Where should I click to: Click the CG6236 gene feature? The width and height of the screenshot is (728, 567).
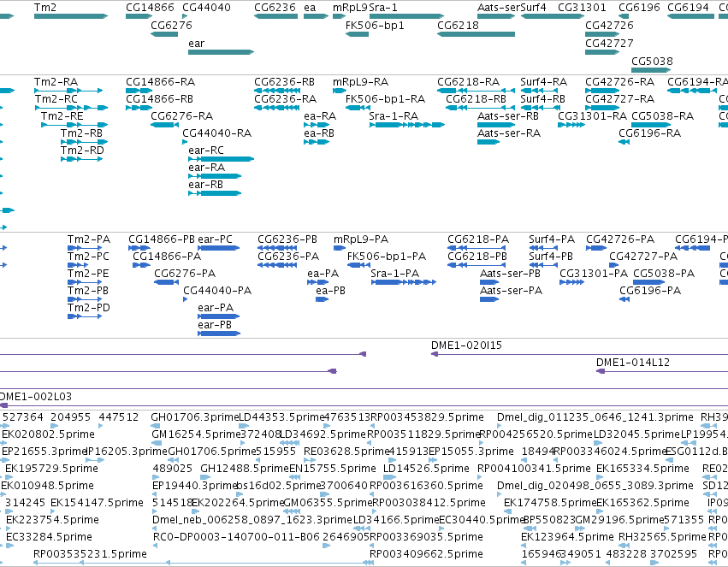pos(275,16)
